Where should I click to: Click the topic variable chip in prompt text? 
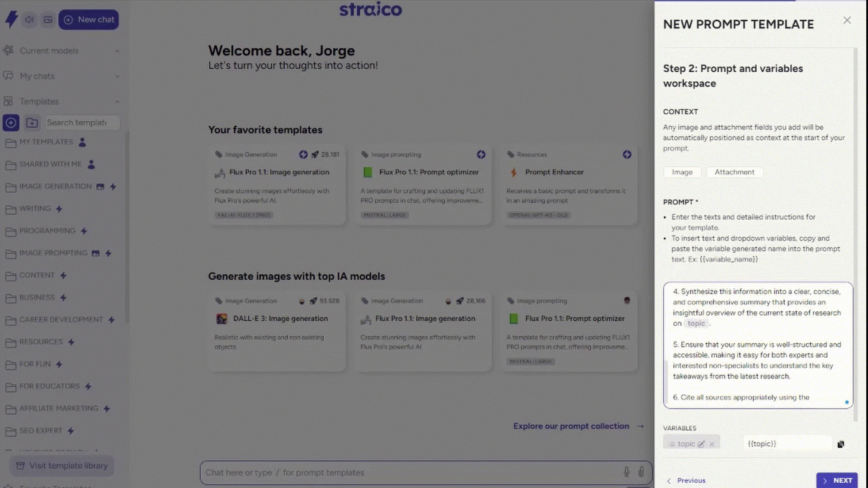point(696,324)
